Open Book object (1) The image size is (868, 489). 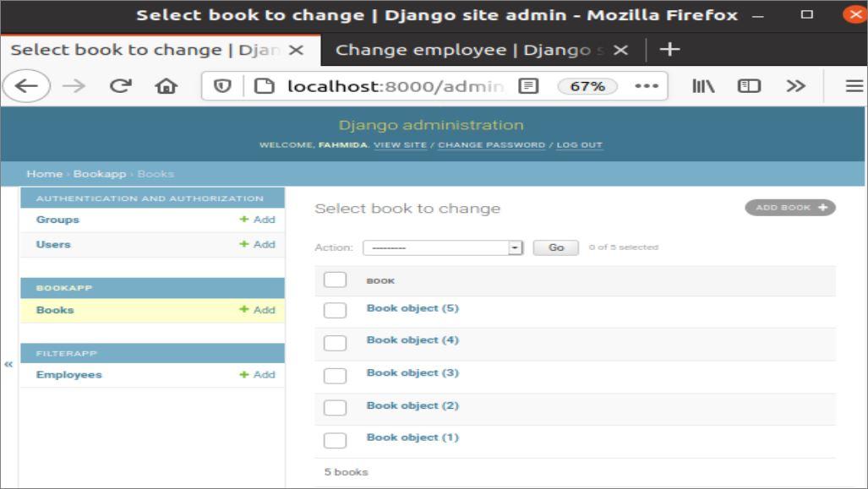412,437
